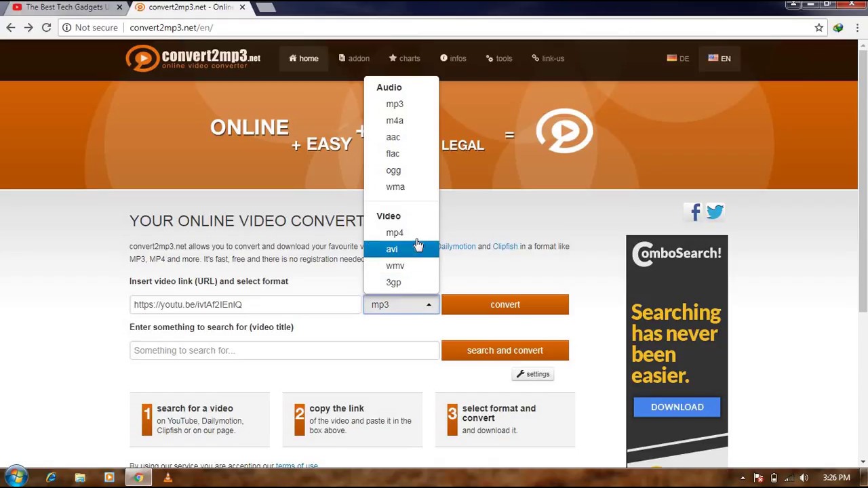Close the Best Tech Gadgets tab
Screen dimensions: 868x488
pos(119,7)
